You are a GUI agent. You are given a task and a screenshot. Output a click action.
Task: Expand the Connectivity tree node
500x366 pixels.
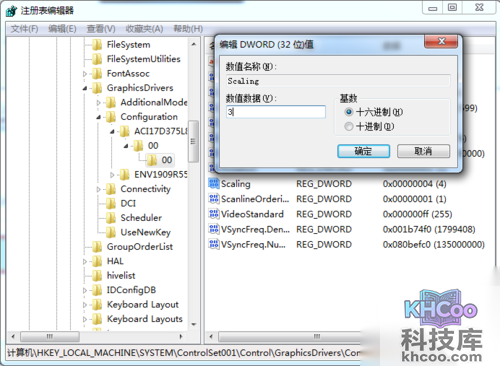[x=99, y=189]
